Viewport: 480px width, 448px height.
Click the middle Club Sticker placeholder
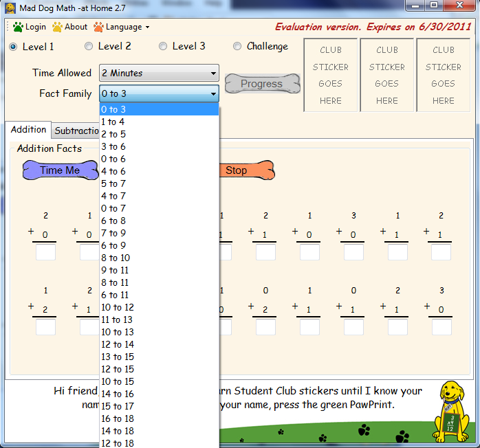coord(386,75)
